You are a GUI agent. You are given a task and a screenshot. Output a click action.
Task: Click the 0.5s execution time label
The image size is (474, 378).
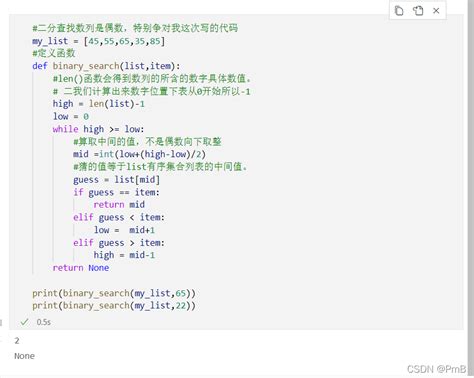click(x=44, y=322)
